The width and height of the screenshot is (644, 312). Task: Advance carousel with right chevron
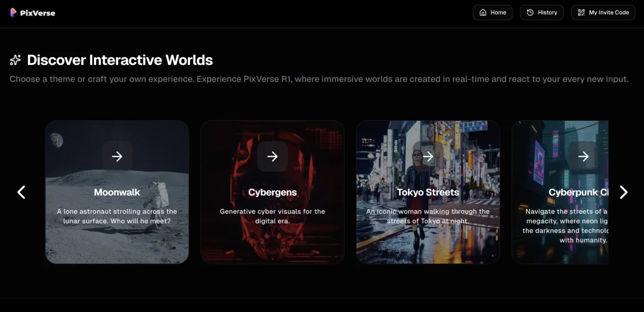(x=624, y=192)
